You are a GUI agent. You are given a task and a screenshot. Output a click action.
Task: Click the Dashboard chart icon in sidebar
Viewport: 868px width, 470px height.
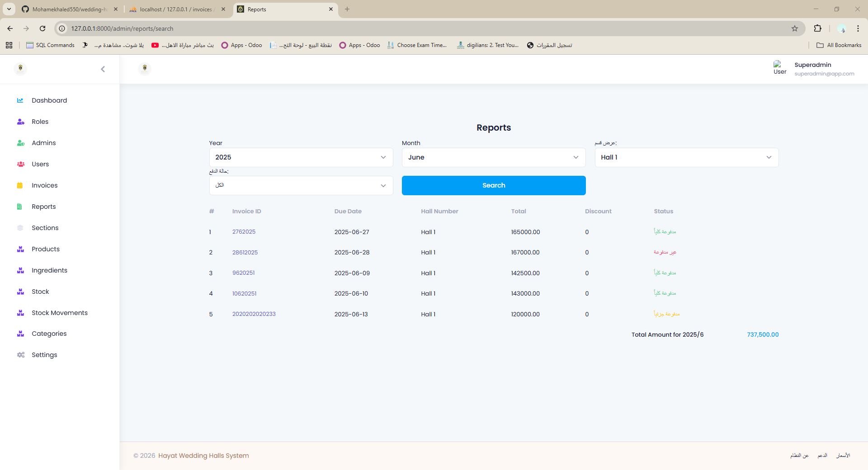click(x=20, y=100)
